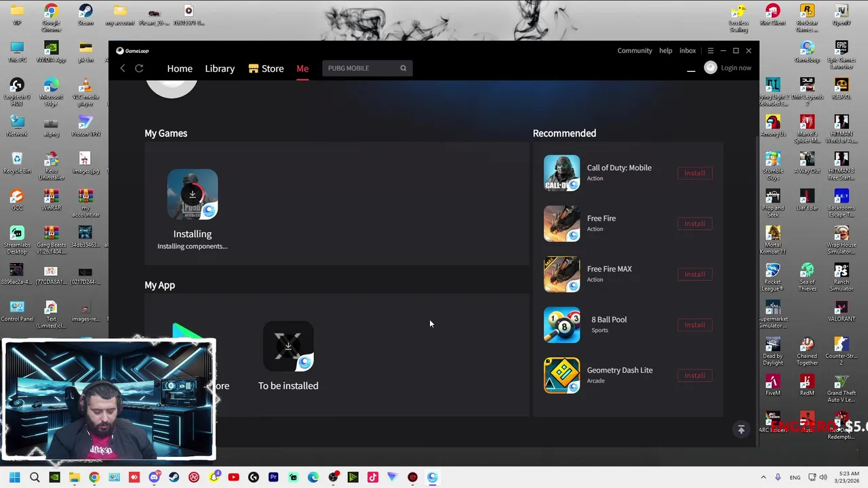868x488 pixels.
Task: Click the Mortal Kombat 11 desktop icon
Action: click(x=772, y=240)
